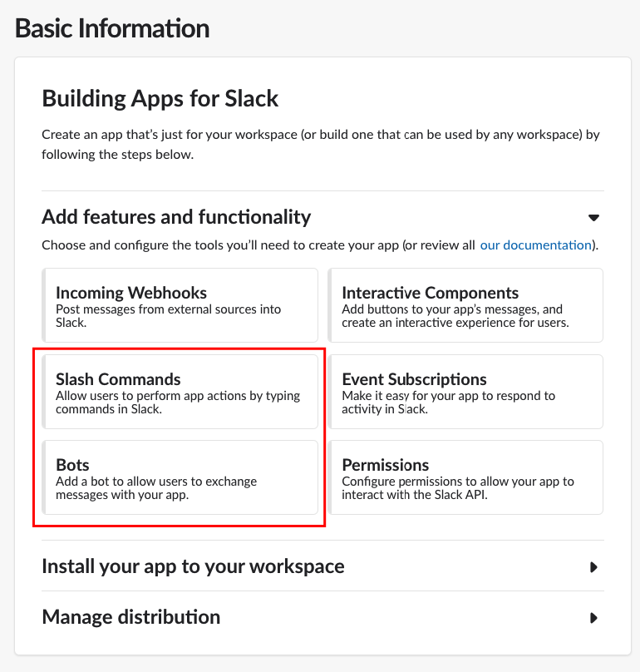Add a bot via the Bots card
This screenshot has height=672, width=640.
[180, 477]
